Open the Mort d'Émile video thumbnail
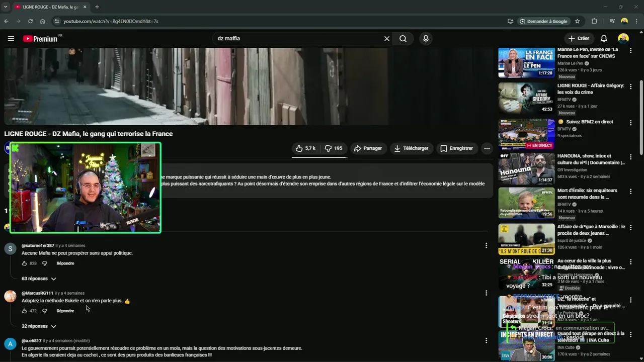Viewport: 644px width, 362px height. (526, 203)
